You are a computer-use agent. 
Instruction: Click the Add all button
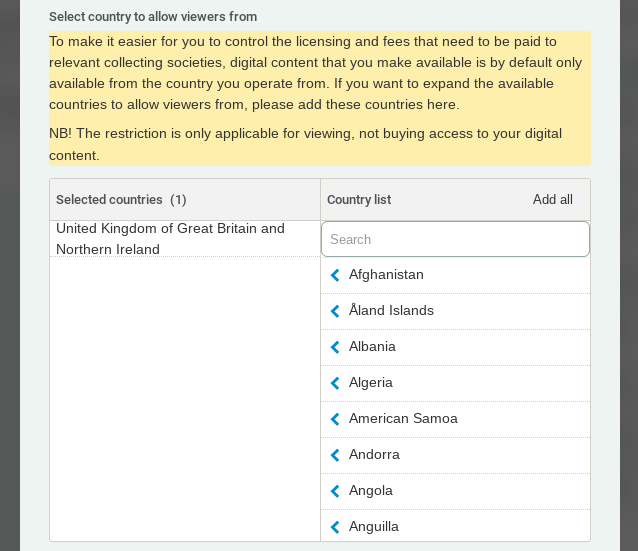(x=552, y=200)
